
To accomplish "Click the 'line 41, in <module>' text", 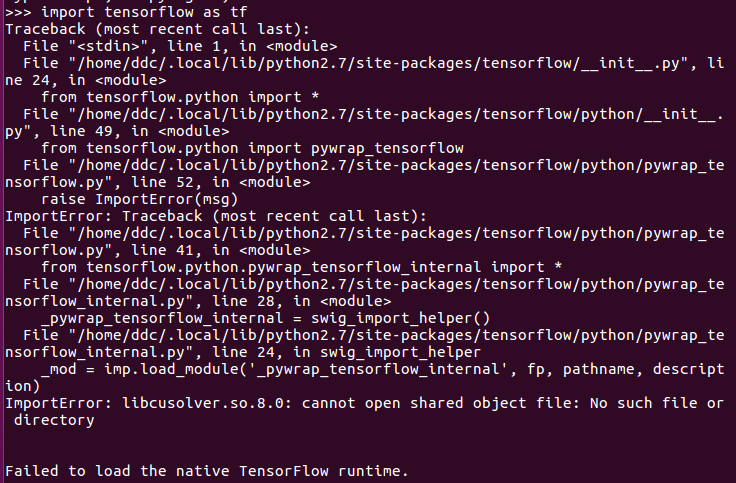I will pyautogui.click(x=220, y=250).
